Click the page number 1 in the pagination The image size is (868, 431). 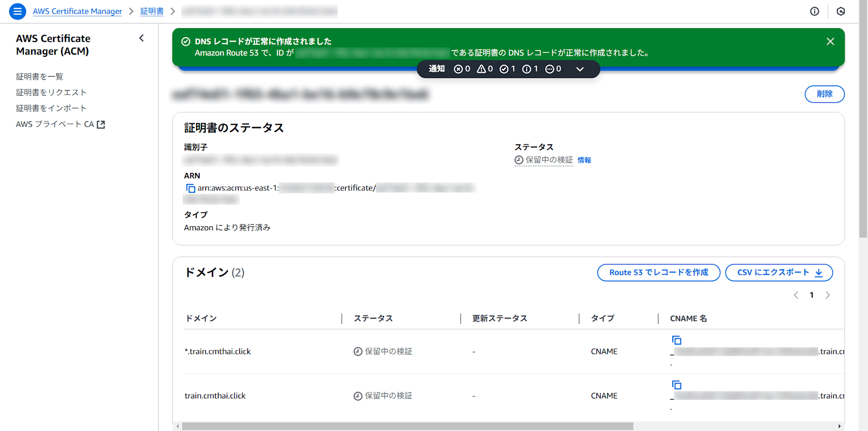pyautogui.click(x=812, y=295)
